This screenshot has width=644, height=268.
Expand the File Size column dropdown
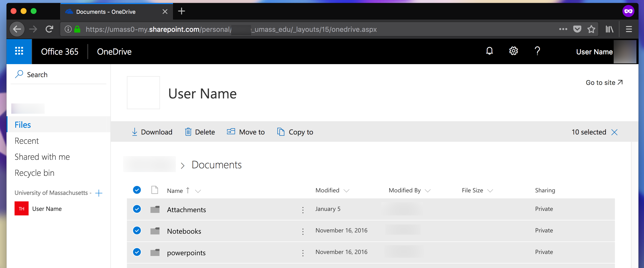pos(490,191)
